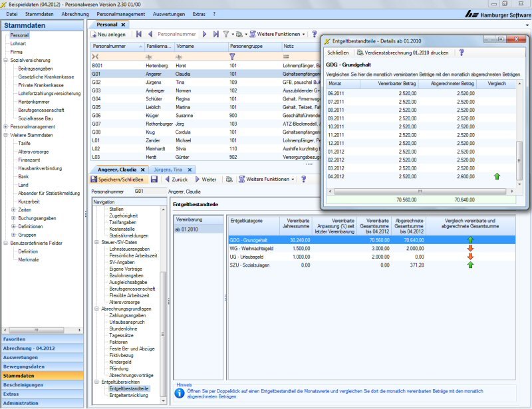
Task: Click the print icon in the employee toolbar
Action: pyautogui.click(x=229, y=180)
